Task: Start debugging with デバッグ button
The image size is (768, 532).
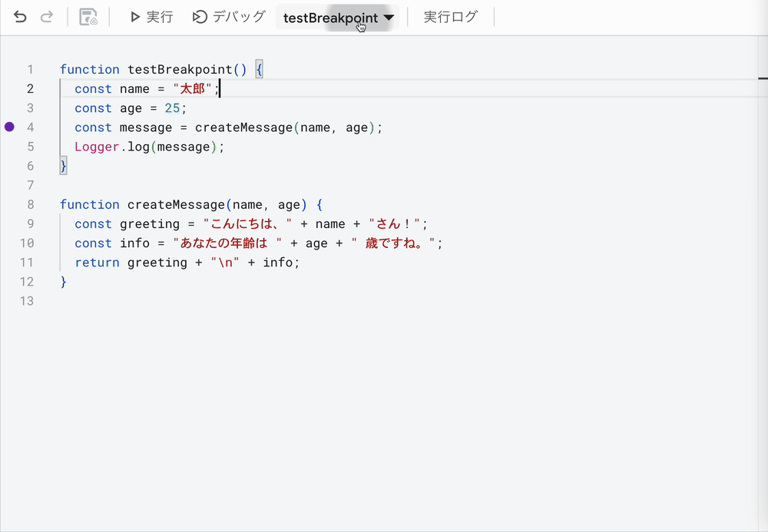Action: coord(229,17)
